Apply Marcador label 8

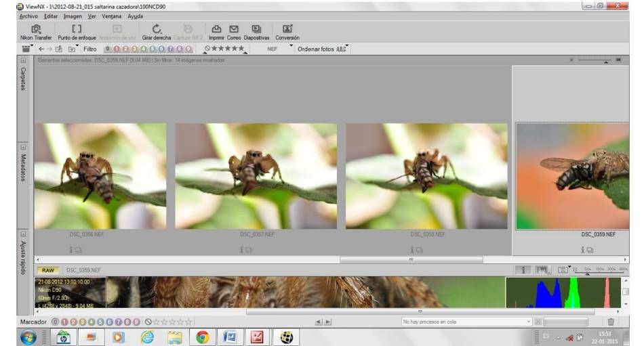click(127, 322)
